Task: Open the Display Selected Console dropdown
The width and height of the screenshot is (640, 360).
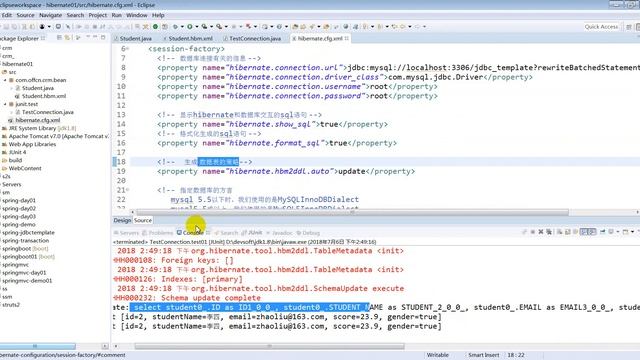Action: coord(618,232)
